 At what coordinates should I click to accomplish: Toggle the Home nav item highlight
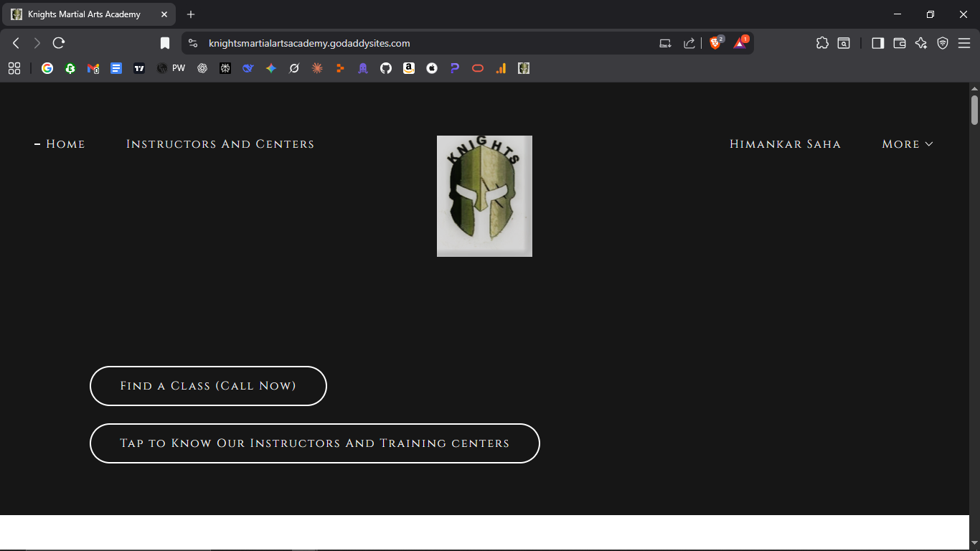tap(65, 143)
